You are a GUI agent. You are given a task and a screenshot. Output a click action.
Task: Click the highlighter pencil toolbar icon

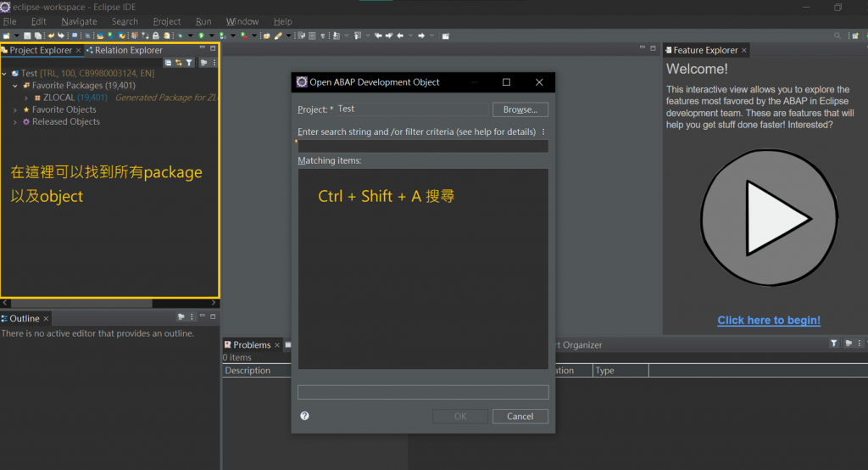pos(278,36)
